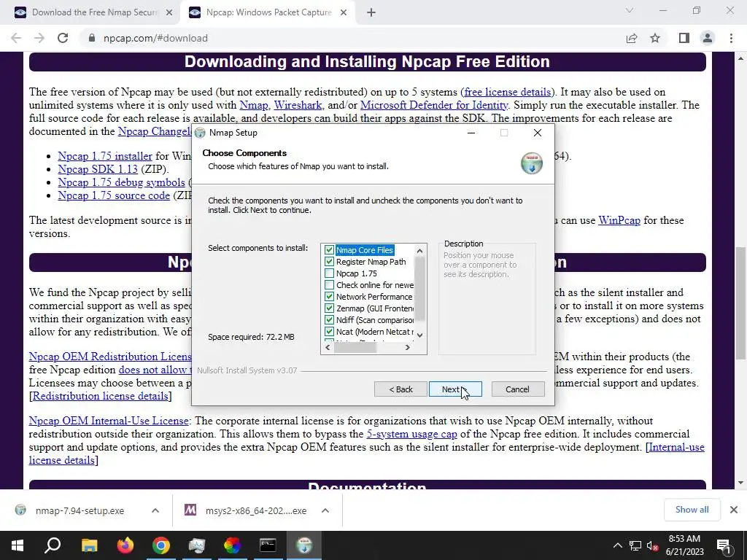747x560 pixels.
Task: Reload the Npcap page
Action: pos(63,38)
